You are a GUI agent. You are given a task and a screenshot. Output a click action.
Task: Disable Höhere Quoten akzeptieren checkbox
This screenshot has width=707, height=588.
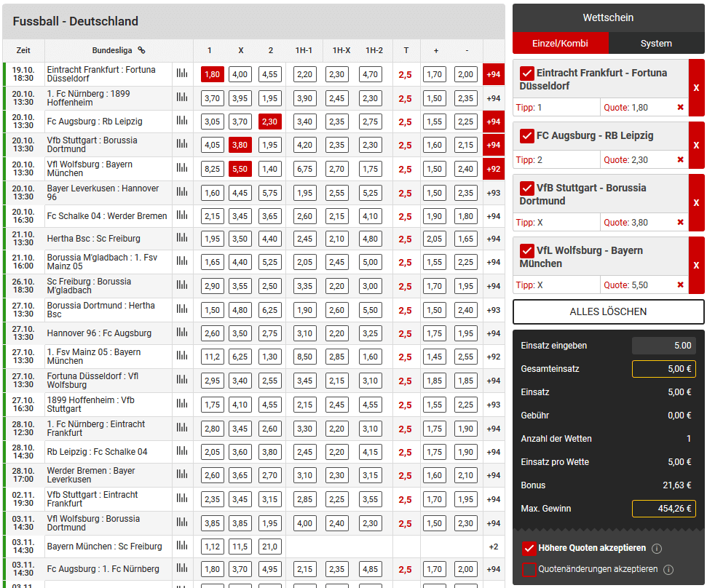coord(529,548)
